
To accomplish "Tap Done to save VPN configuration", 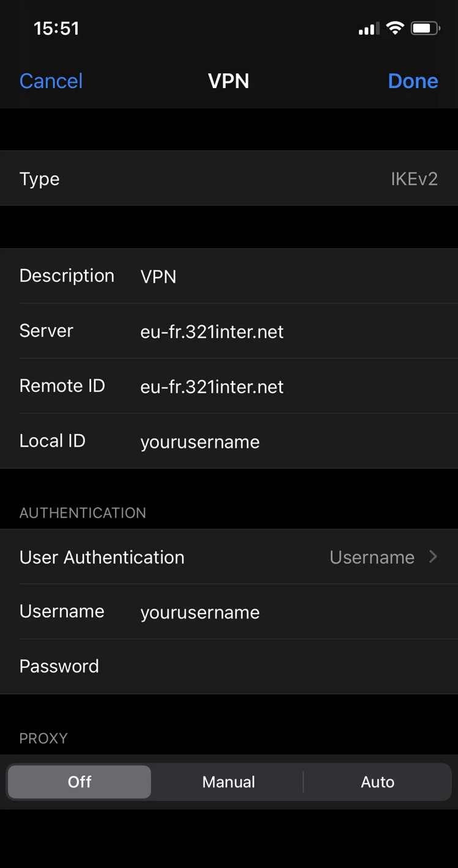I will pyautogui.click(x=413, y=81).
